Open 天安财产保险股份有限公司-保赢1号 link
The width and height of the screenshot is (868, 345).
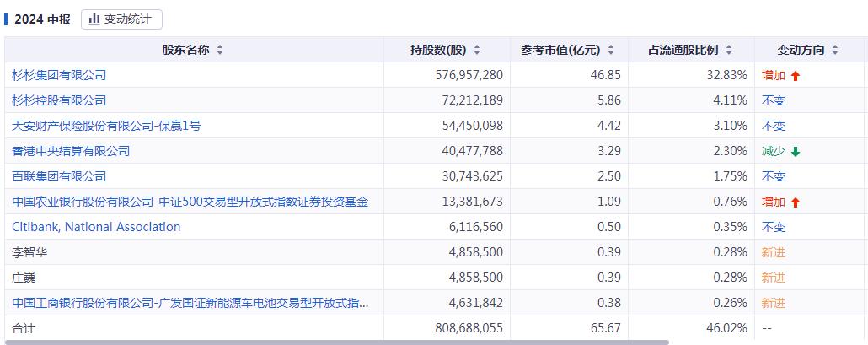pyautogui.click(x=106, y=127)
